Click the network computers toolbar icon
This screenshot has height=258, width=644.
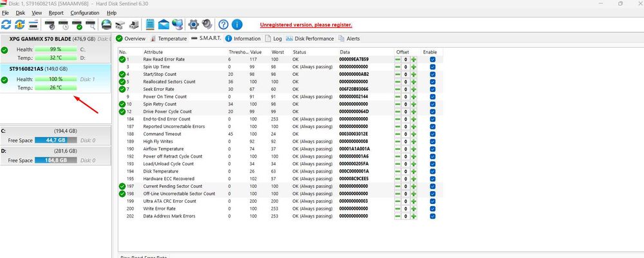(178, 24)
